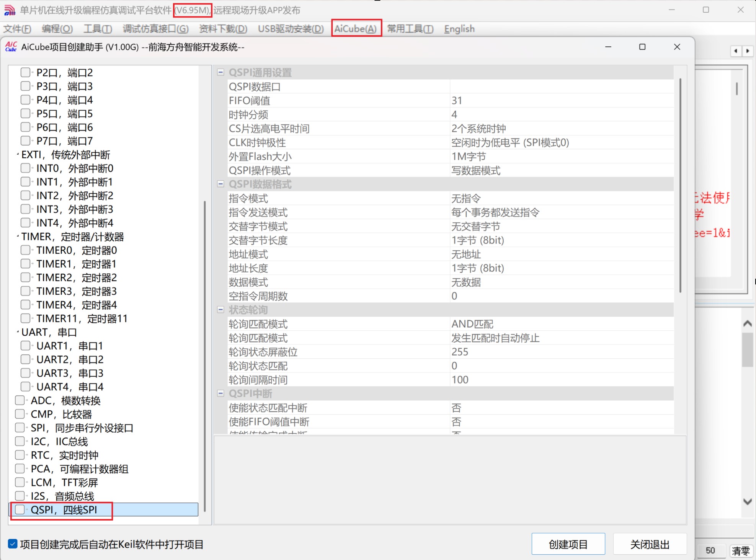Click the main window app logo icon
The height and width of the screenshot is (560, 756).
pos(10,10)
